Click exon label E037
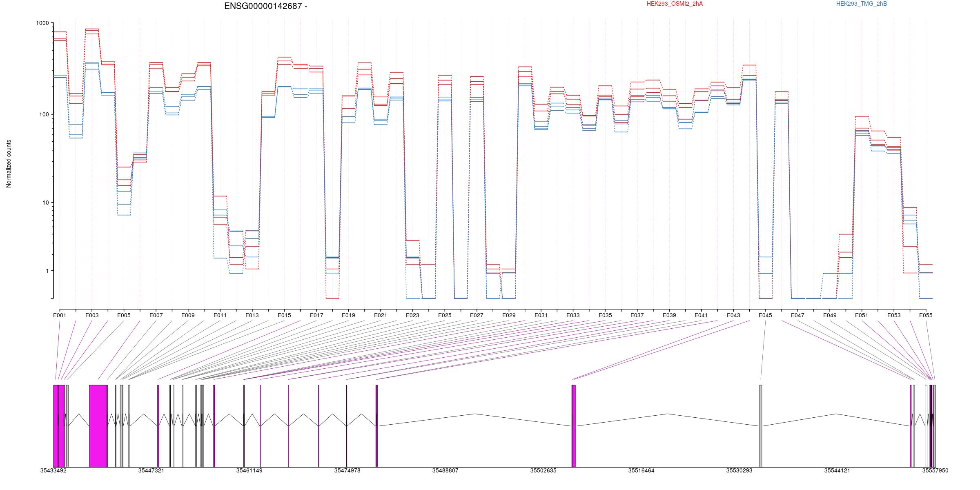The image size is (980, 490). [637, 315]
